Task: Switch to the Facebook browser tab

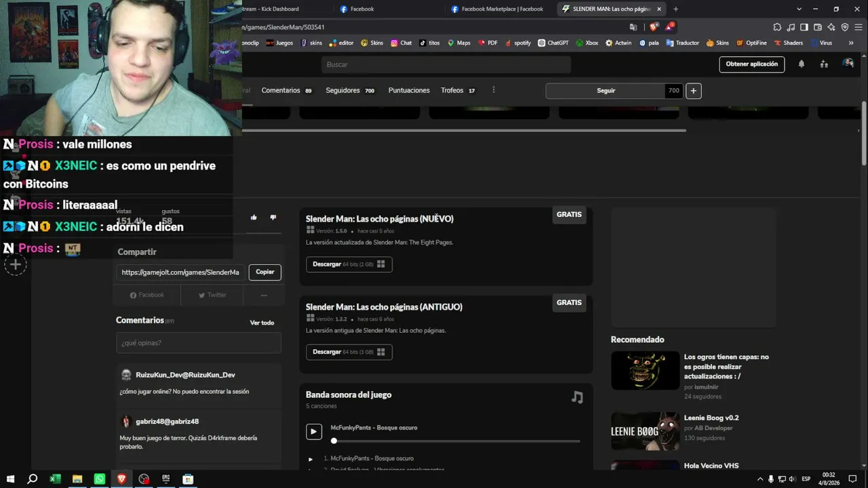Action: pos(390,9)
